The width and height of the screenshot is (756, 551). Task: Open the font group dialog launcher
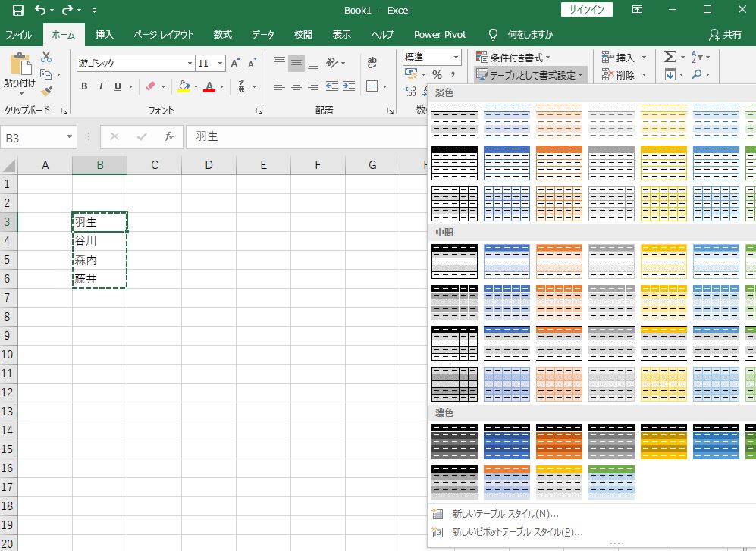[259, 111]
